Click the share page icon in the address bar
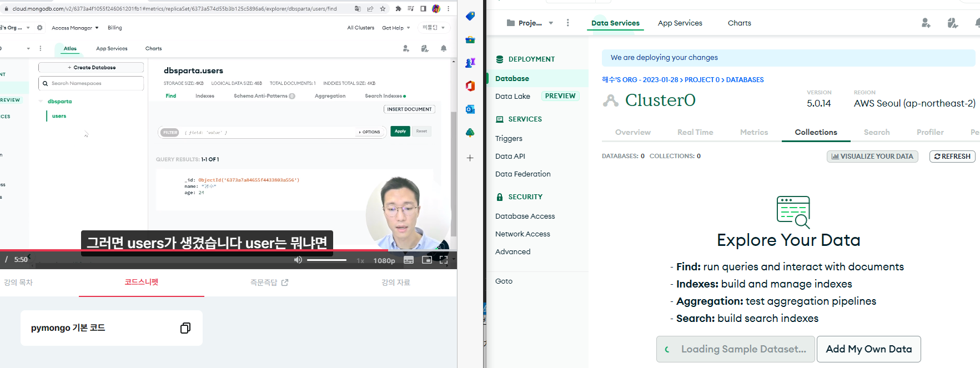Image resolution: width=980 pixels, height=368 pixels. click(370, 9)
